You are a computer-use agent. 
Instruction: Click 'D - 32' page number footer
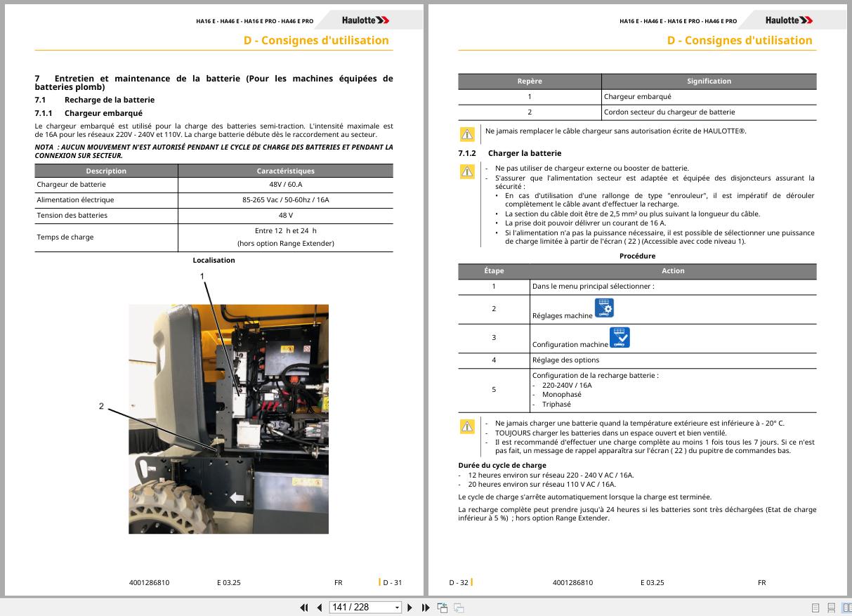[459, 582]
